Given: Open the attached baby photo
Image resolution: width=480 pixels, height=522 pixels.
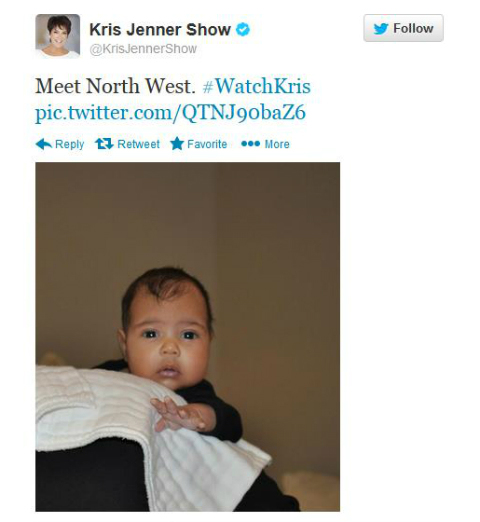Looking at the screenshot, I should (x=188, y=337).
